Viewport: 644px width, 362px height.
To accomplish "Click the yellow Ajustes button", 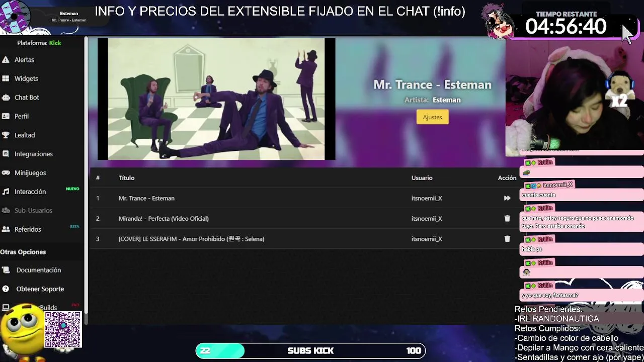I will [x=432, y=117].
